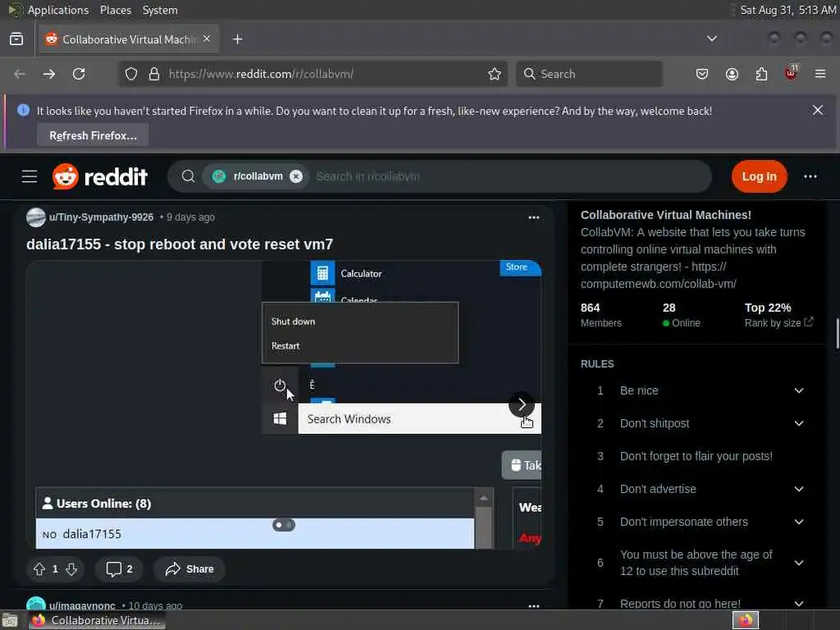Click the Firefox icon in the bottom-right panel

coord(746,620)
